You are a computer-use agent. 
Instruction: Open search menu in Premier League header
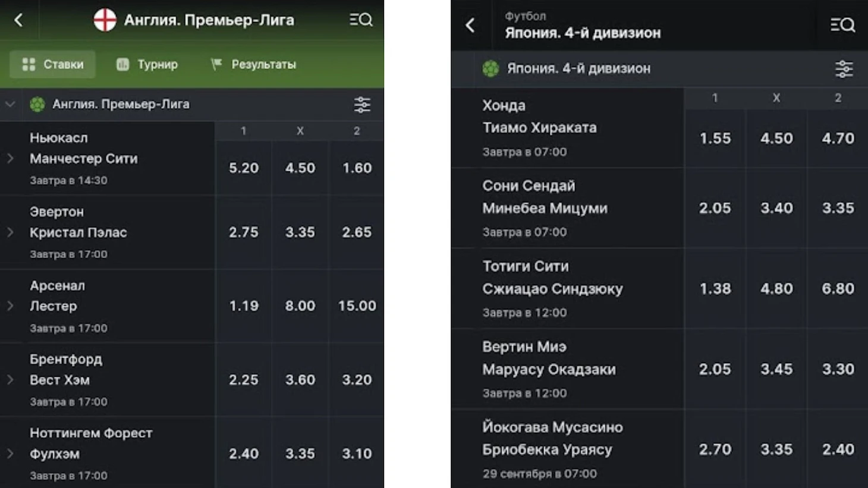(361, 20)
